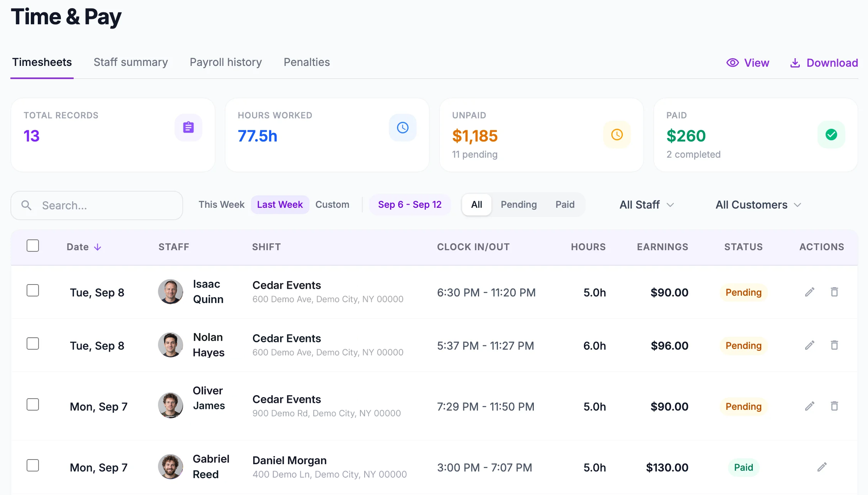Show All statuses in filter
868x495 pixels.
[477, 205]
